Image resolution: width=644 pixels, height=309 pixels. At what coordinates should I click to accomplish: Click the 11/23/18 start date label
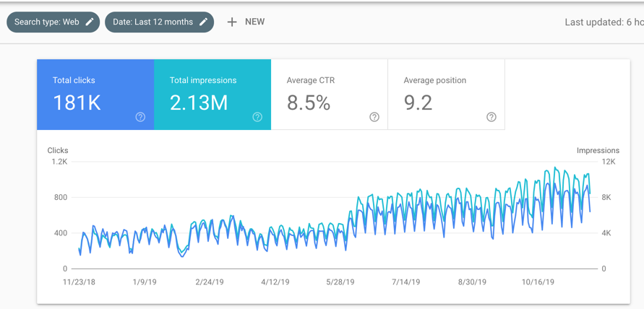pyautogui.click(x=79, y=282)
